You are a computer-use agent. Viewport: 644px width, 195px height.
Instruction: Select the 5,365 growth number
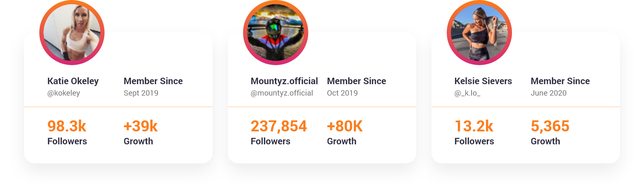pos(550,126)
